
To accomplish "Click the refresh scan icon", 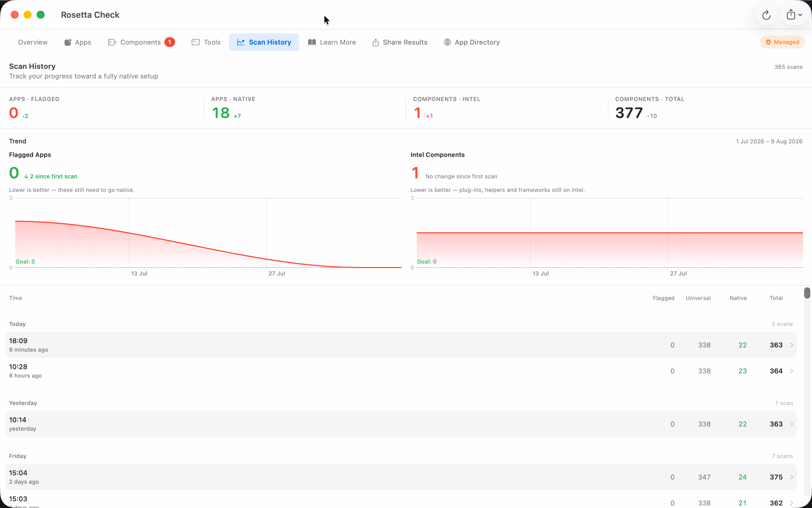I will 766,15.
